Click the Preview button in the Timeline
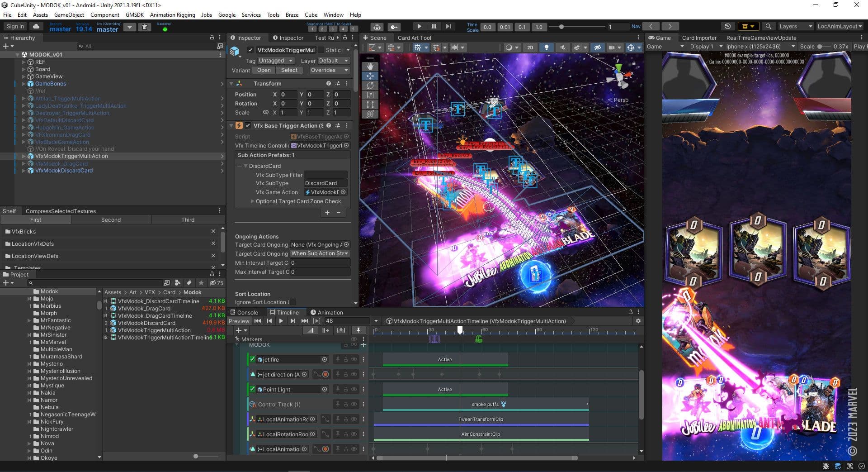Image resolution: width=868 pixels, height=472 pixels. 239,321
